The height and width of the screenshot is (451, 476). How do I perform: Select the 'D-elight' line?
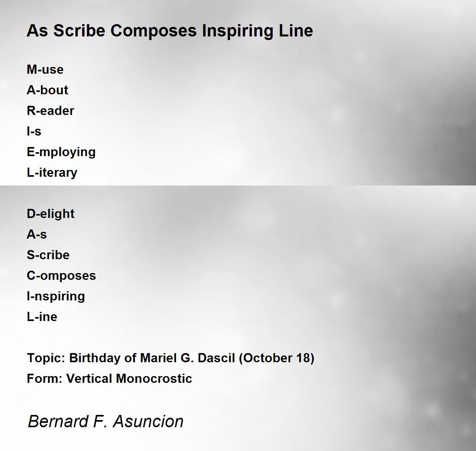51,214
